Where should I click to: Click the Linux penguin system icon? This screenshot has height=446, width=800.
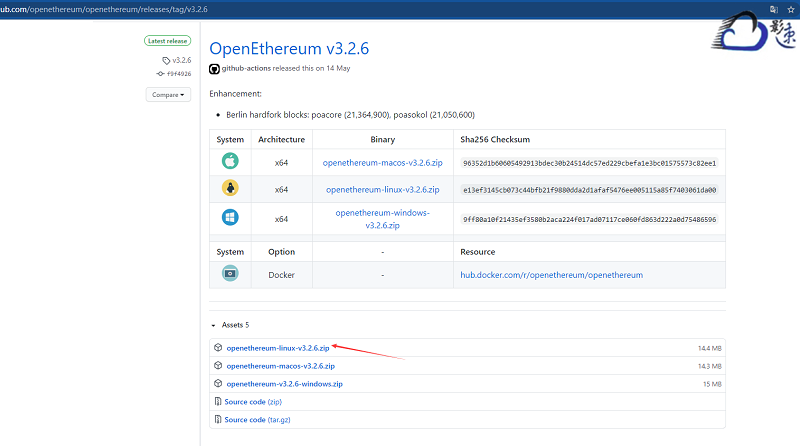point(230,189)
